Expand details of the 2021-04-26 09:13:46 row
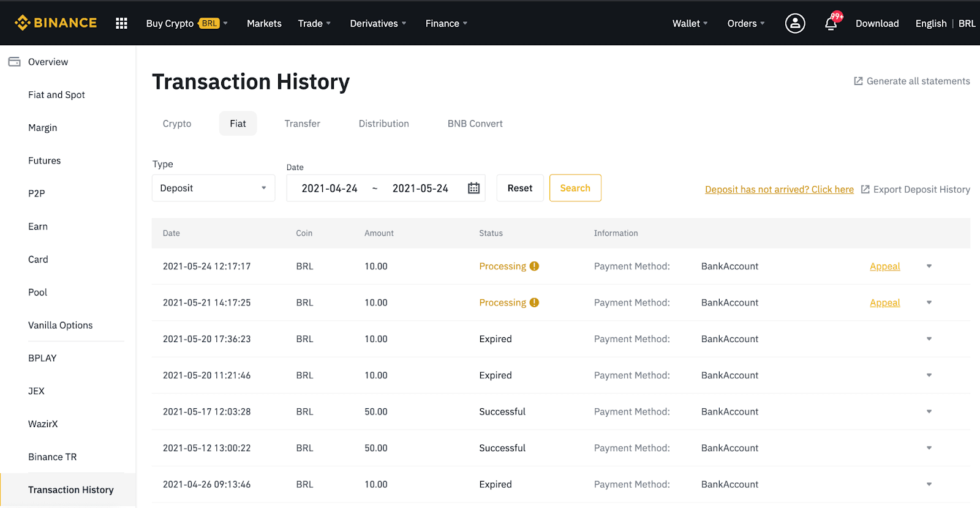 pos(929,484)
